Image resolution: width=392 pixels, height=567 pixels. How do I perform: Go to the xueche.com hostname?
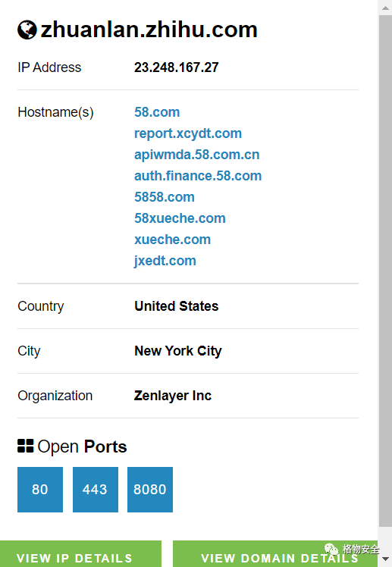coord(172,240)
